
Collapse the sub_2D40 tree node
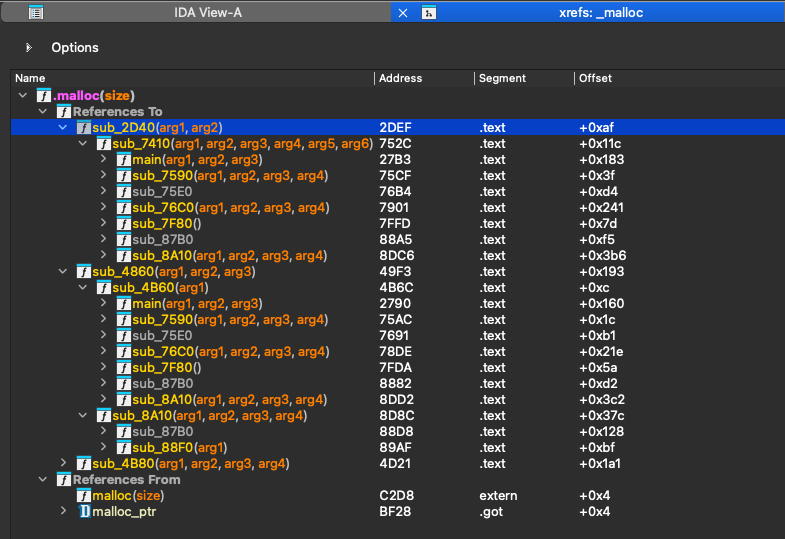pyautogui.click(x=63, y=128)
